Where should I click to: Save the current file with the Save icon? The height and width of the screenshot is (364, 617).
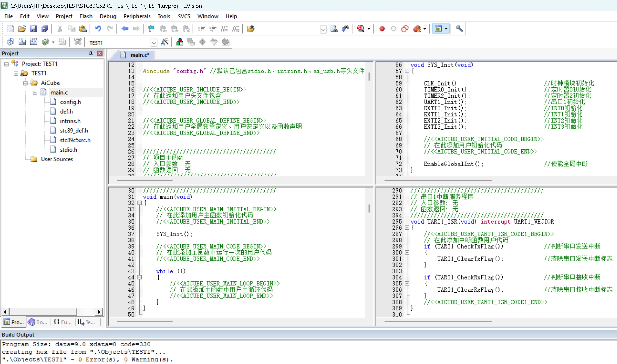click(33, 29)
